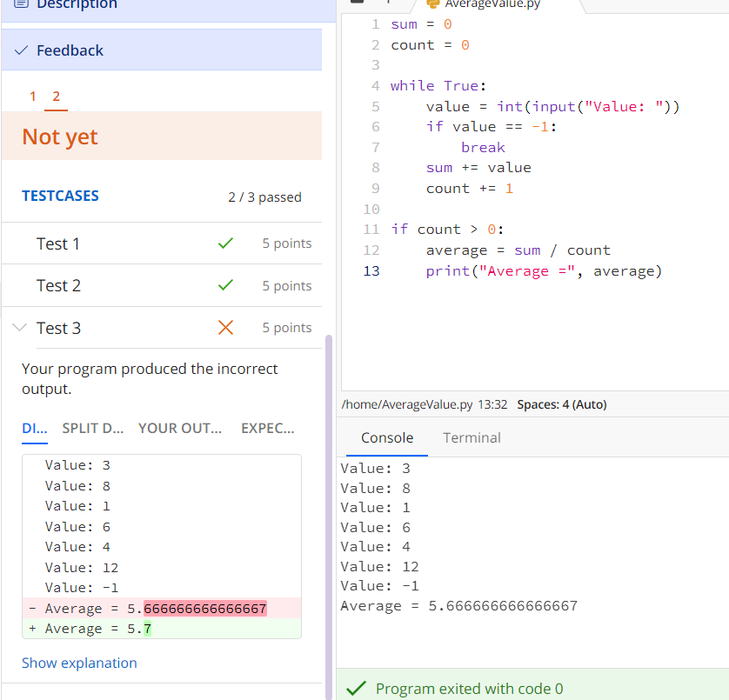Open Test 2 result row

click(x=161, y=285)
